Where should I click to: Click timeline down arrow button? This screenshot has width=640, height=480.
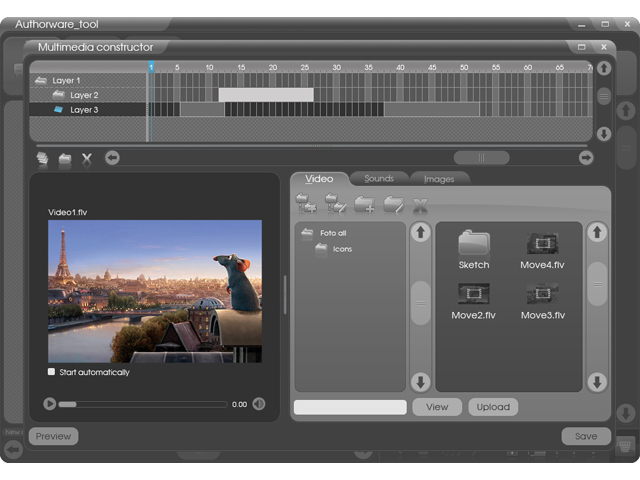604,133
